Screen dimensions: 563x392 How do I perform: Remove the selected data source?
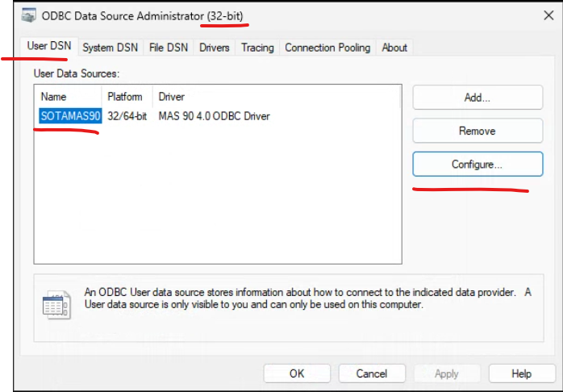point(477,131)
